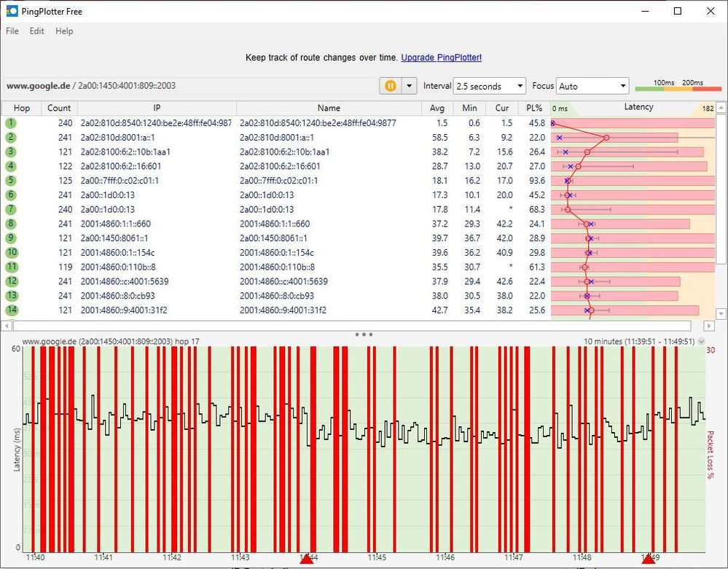Pause the trace with the orange button
The height and width of the screenshot is (569, 728).
tap(390, 86)
